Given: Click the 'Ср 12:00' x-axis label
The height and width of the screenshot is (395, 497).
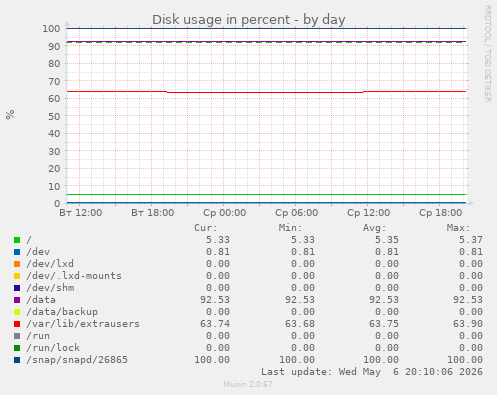Looking at the screenshot, I should (x=369, y=213).
